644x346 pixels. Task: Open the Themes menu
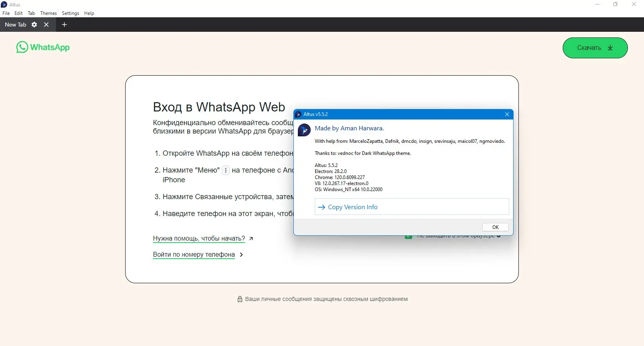[48, 13]
